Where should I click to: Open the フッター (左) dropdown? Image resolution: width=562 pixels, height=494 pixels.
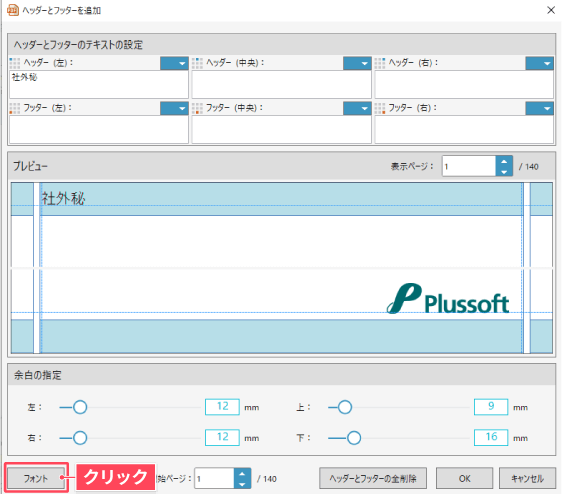tap(174, 108)
